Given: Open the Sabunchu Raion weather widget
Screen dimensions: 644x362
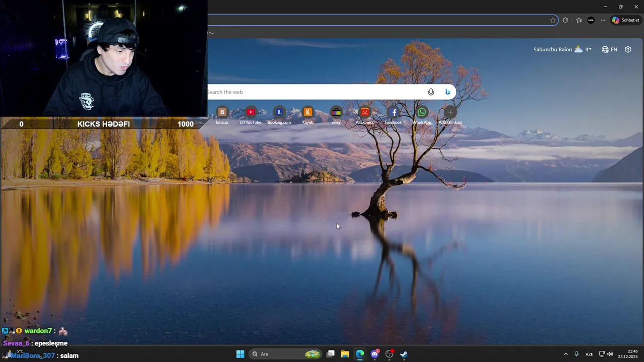Looking at the screenshot, I should (562, 49).
